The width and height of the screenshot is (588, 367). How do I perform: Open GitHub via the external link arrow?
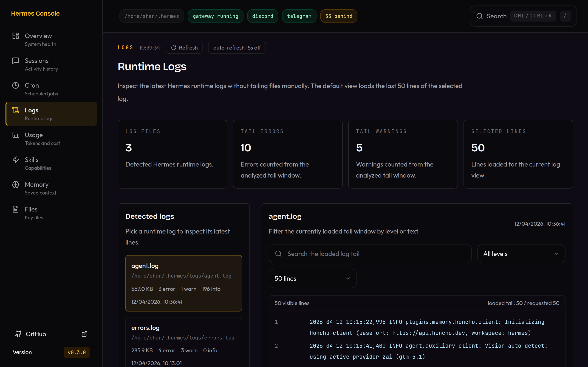click(x=84, y=334)
